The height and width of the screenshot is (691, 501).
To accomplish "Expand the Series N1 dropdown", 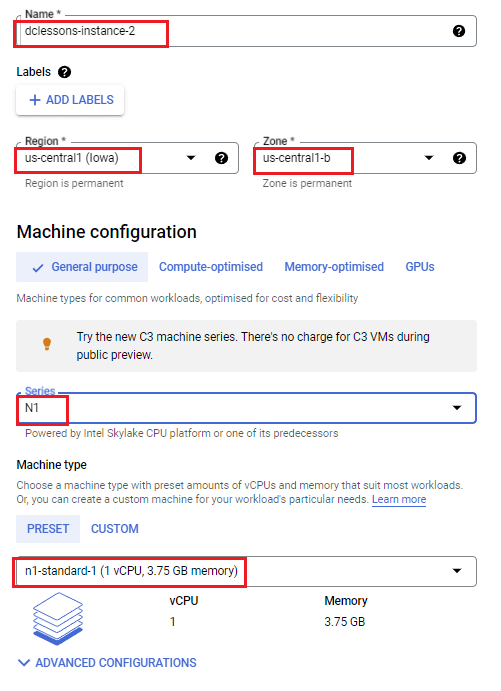I will [246, 408].
